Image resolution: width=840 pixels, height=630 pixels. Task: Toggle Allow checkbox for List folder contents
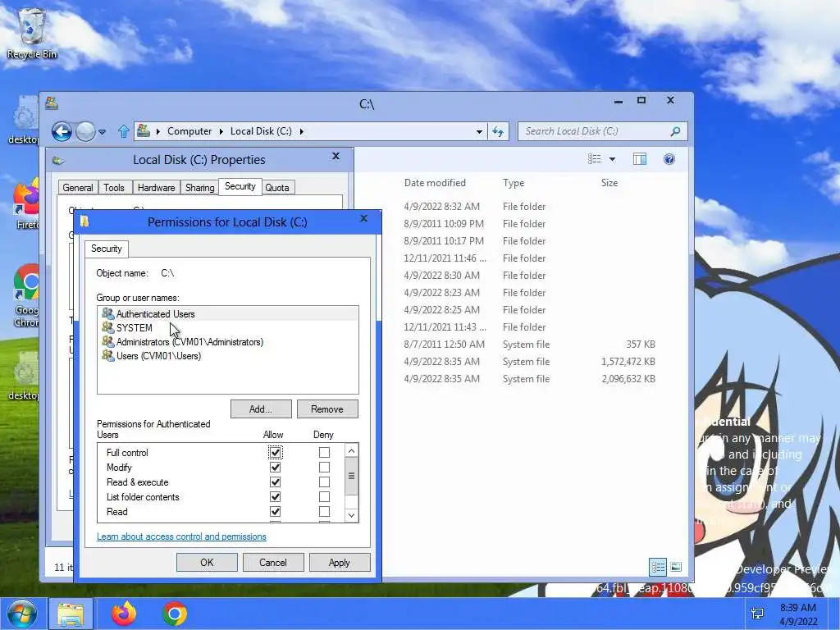[x=276, y=496]
